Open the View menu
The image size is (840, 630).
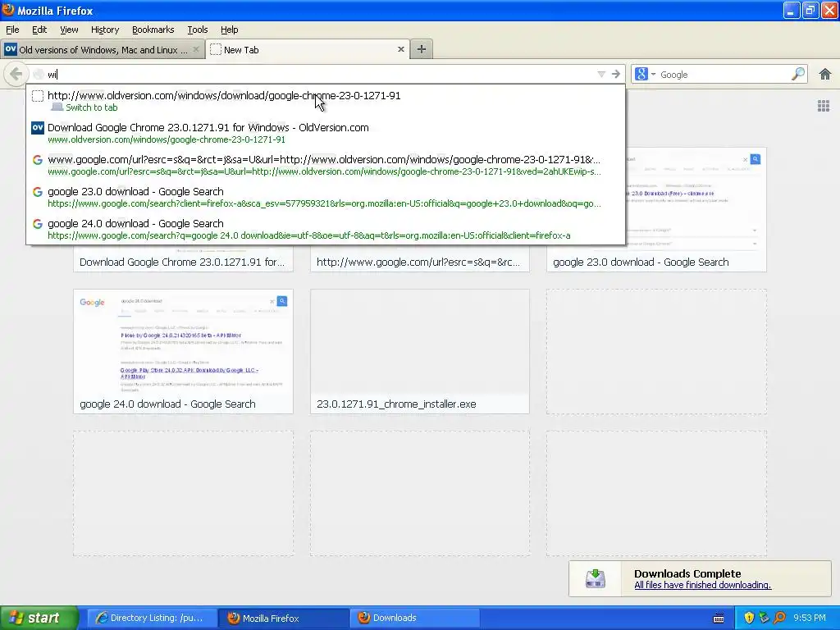69,30
